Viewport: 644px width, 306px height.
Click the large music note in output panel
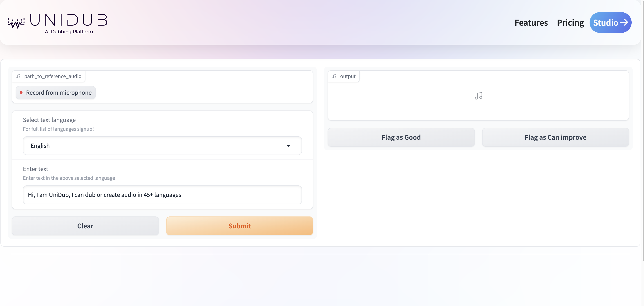point(478,96)
